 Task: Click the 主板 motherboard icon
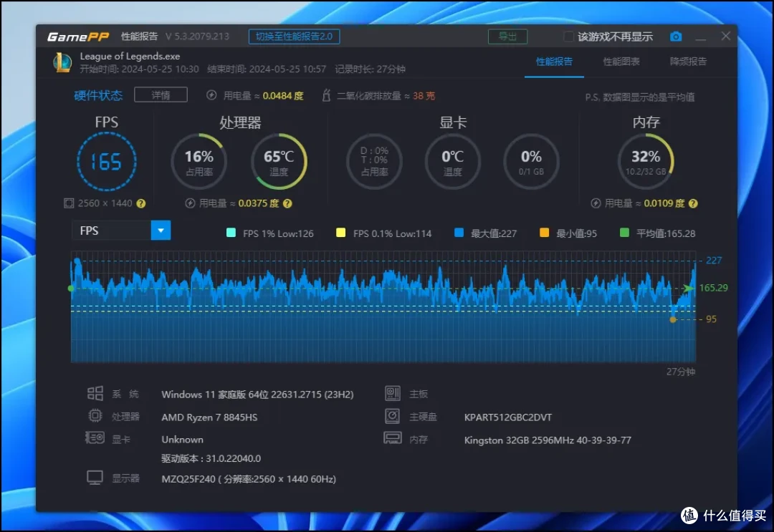coord(393,394)
